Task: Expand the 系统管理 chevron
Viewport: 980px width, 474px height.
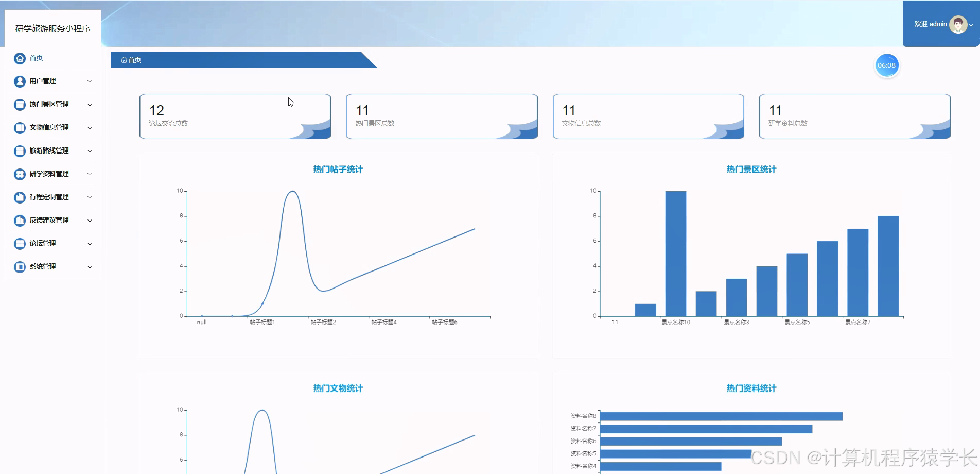Action: (x=90, y=267)
